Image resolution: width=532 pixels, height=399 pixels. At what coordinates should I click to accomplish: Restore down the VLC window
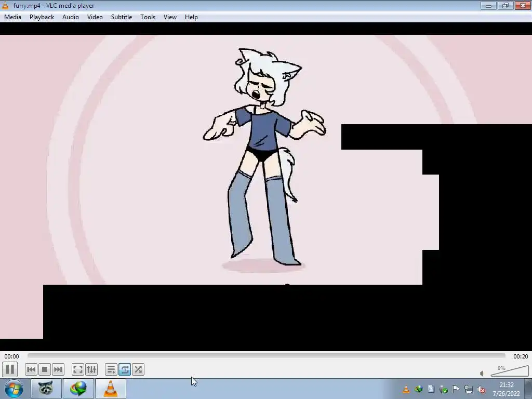point(506,5)
